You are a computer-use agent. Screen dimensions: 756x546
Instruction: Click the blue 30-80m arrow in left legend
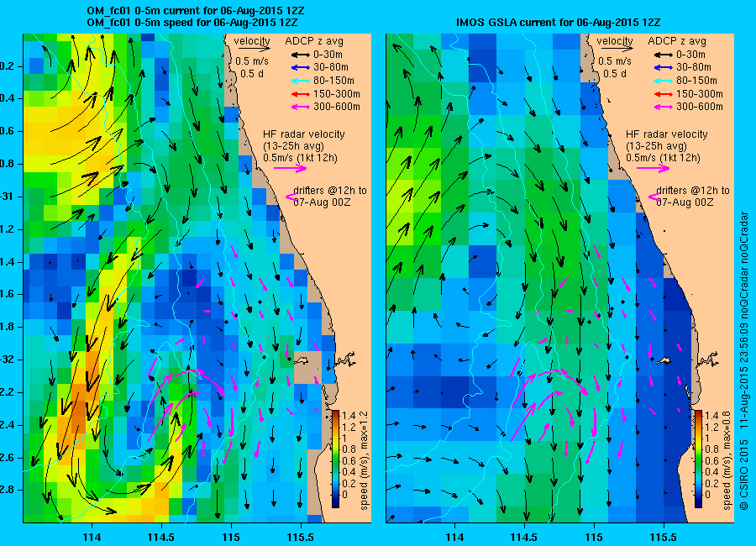(x=300, y=67)
